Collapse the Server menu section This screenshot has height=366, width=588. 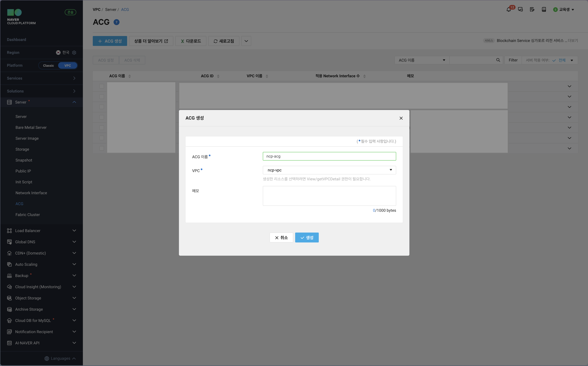74,102
